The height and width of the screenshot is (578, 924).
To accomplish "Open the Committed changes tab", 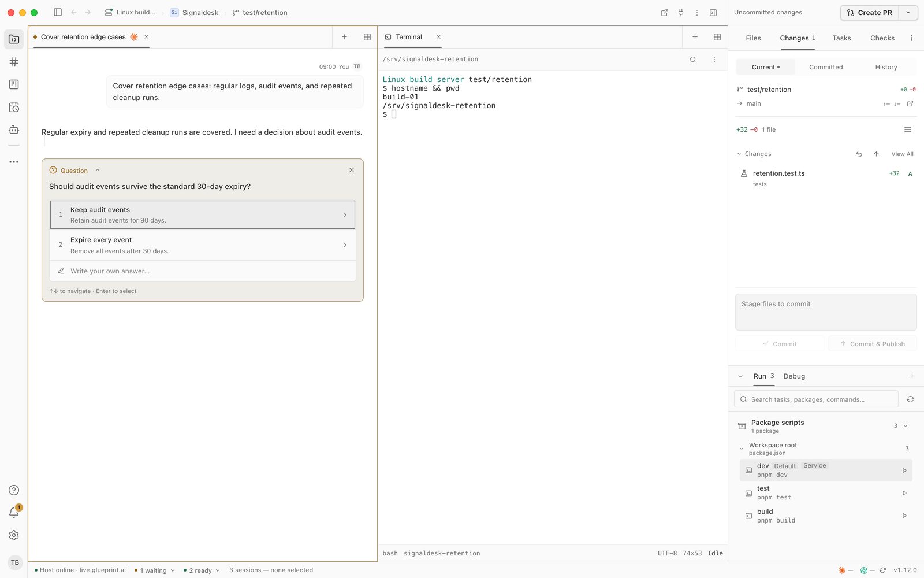I will [x=826, y=68].
